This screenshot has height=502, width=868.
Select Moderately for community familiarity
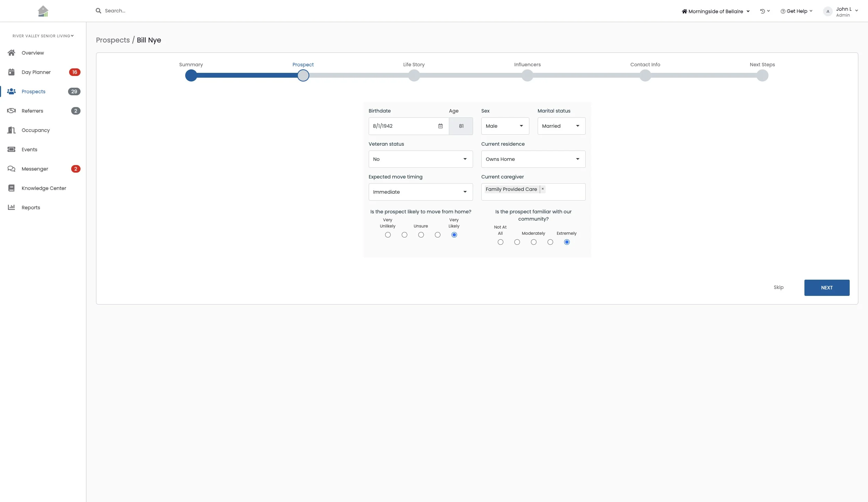point(534,242)
